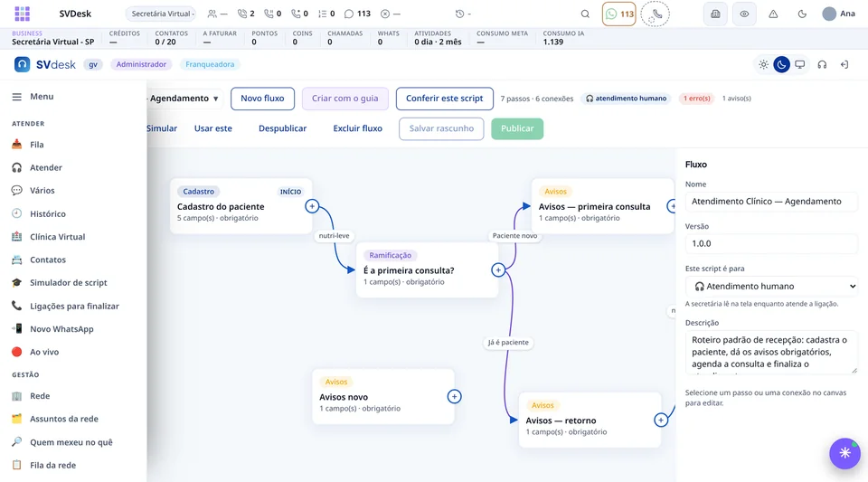Open Quem mexeu no quê
The height and width of the screenshot is (482, 868).
pyautogui.click(x=73, y=442)
